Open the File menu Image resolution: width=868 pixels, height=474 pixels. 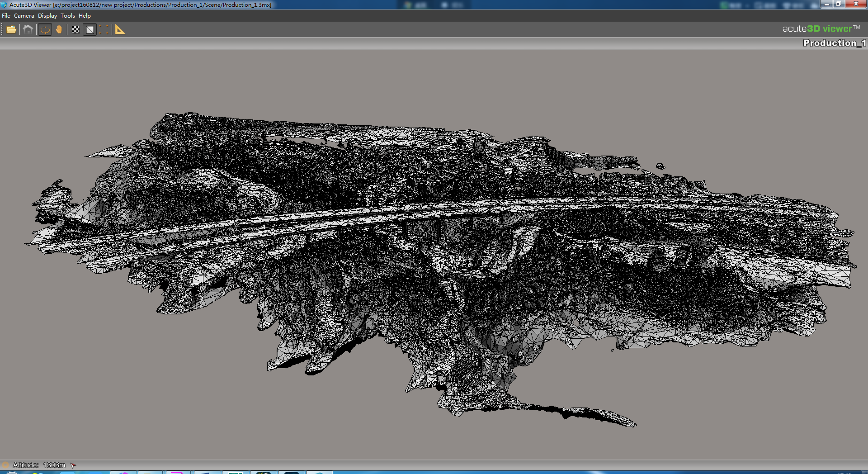6,16
